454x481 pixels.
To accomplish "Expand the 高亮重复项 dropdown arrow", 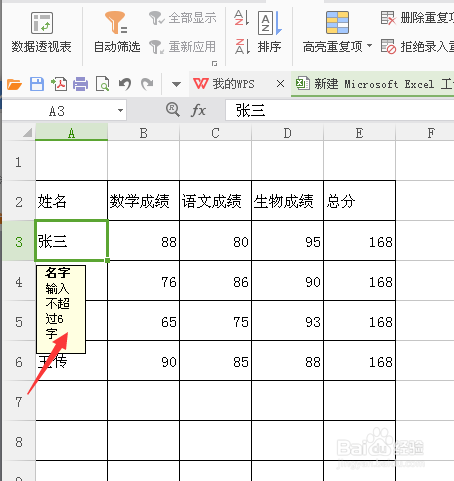I will click(370, 46).
